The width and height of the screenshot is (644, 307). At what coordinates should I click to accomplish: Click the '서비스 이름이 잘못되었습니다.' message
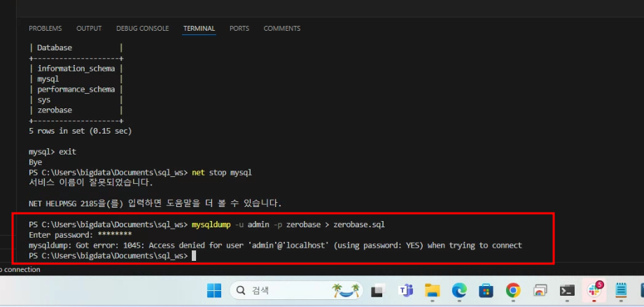tap(91, 183)
